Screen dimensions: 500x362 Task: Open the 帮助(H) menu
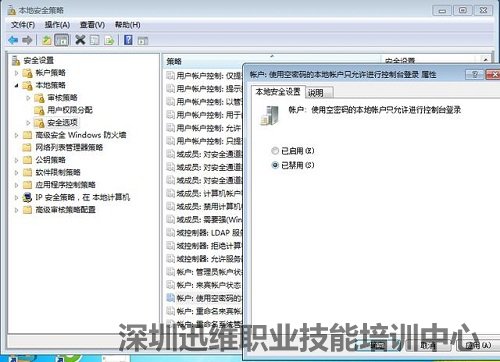click(x=127, y=25)
